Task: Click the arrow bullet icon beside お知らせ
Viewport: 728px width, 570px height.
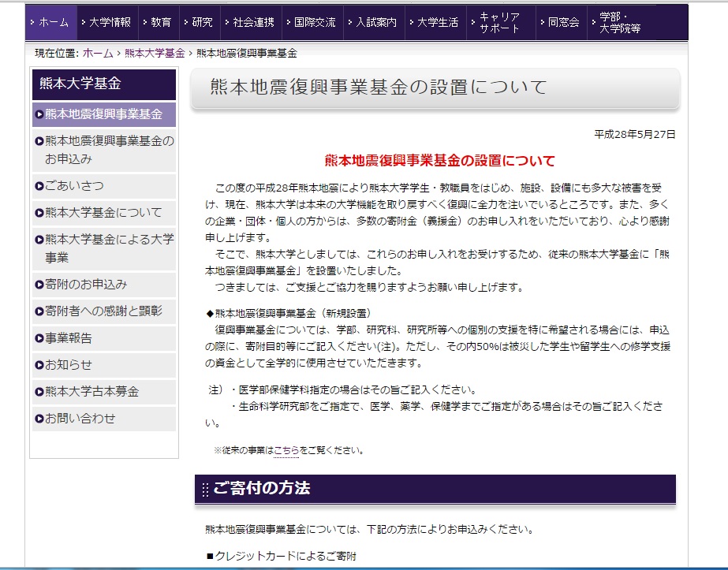Action: pos(39,365)
